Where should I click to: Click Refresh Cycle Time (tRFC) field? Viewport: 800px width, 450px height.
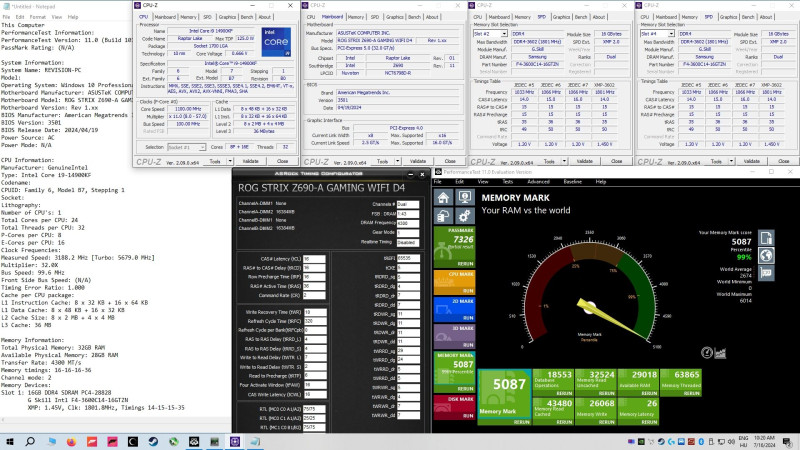314,321
